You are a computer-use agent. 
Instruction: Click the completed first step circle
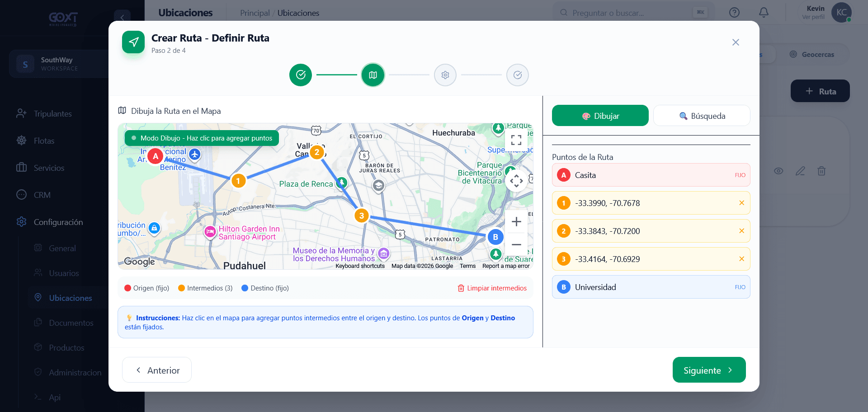pyautogui.click(x=301, y=75)
